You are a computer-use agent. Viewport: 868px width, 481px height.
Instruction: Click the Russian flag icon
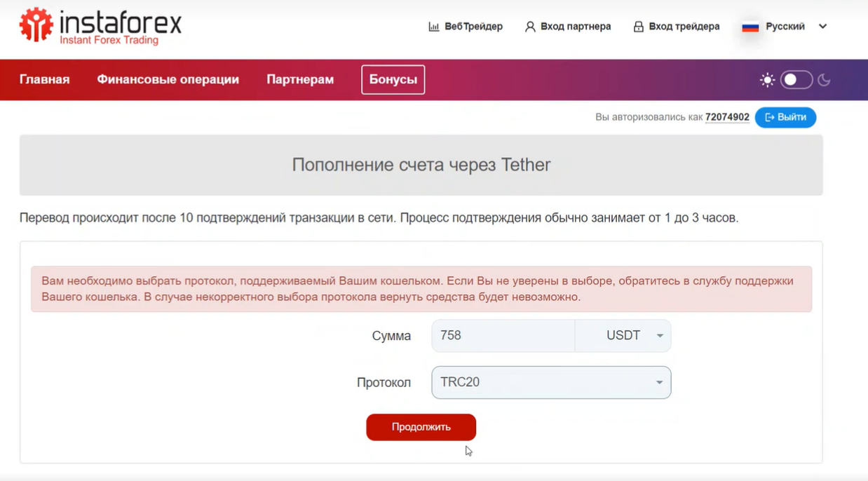[750, 27]
